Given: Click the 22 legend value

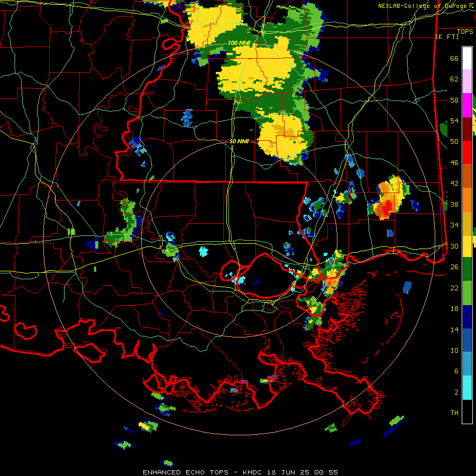Looking at the screenshot, I should tap(454, 288).
